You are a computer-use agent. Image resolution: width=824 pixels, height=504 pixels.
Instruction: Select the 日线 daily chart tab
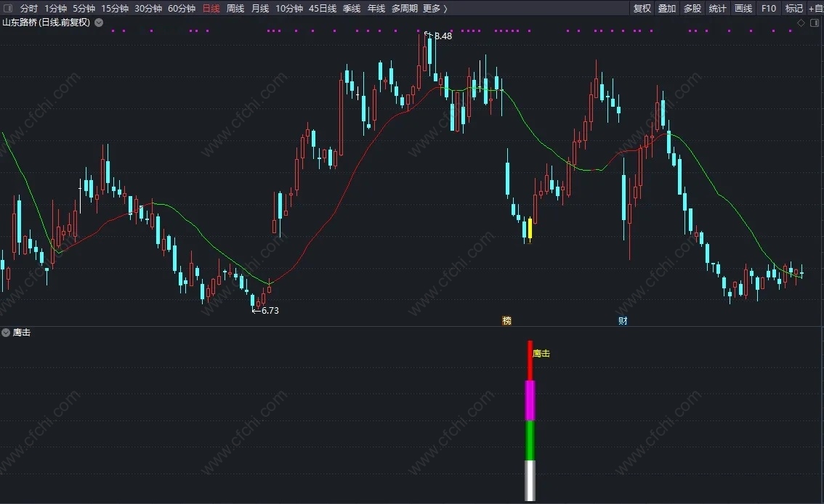(x=211, y=9)
